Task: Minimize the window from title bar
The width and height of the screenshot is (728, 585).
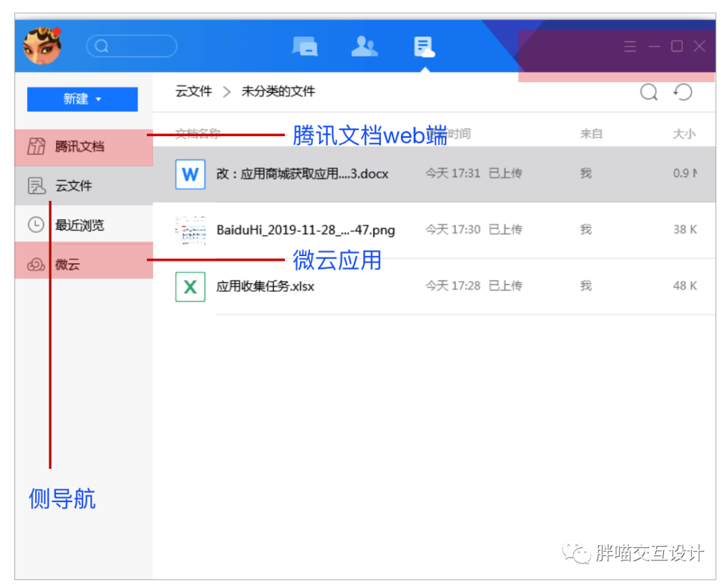Action: point(655,46)
